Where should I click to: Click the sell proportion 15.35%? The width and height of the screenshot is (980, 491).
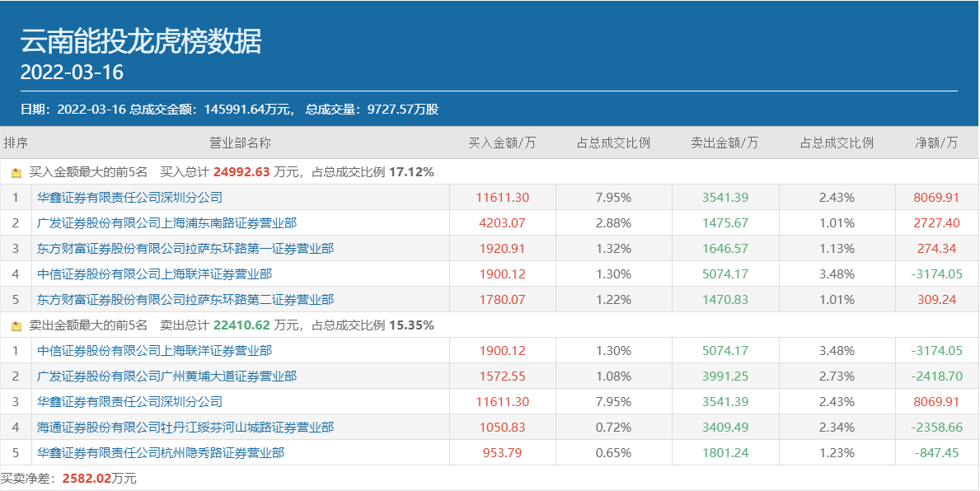click(411, 325)
